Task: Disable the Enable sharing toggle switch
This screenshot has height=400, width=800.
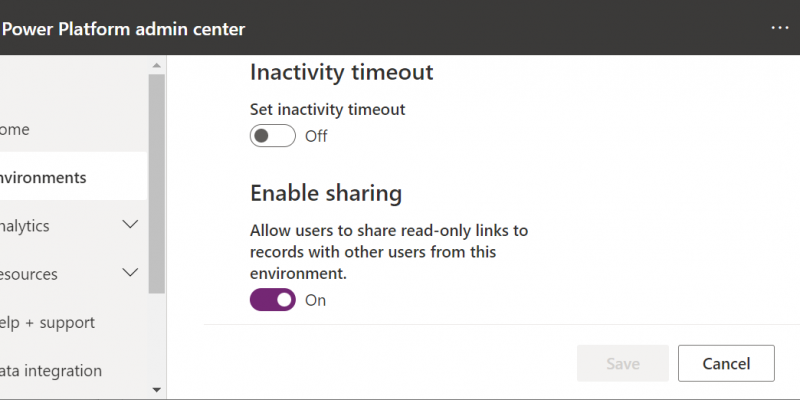Action: tap(273, 299)
